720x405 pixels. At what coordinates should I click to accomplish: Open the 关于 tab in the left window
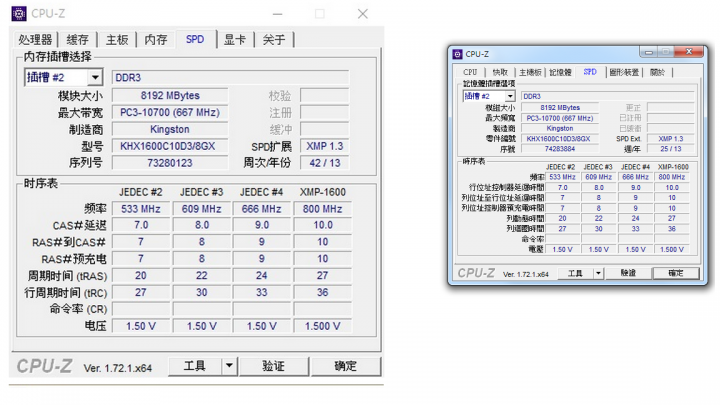coord(274,39)
